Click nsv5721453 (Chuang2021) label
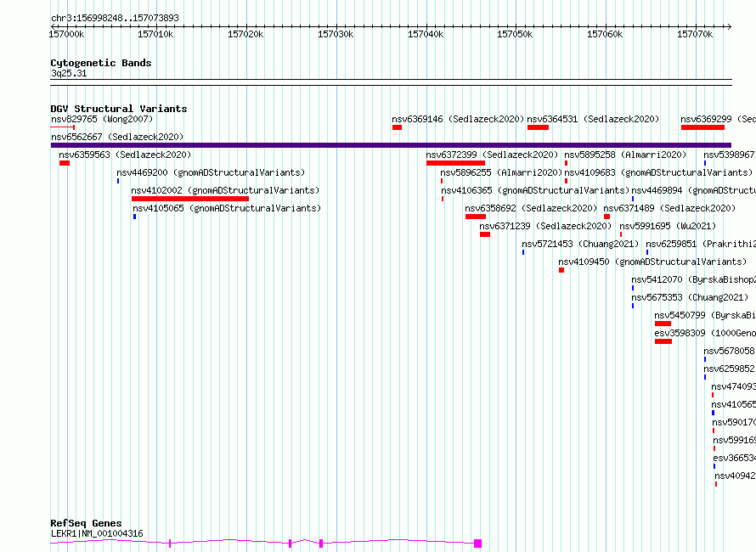This screenshot has height=552, width=756. point(580,244)
